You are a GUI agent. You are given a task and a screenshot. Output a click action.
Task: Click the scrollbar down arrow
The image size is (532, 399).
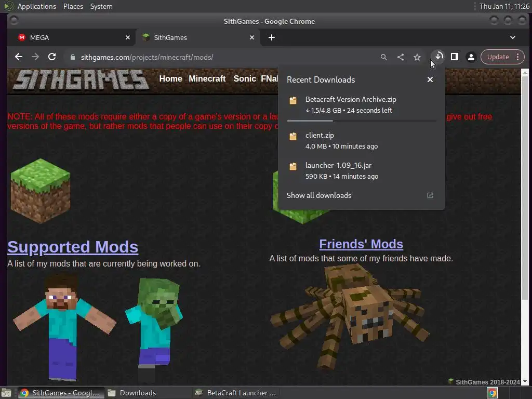coord(525,382)
